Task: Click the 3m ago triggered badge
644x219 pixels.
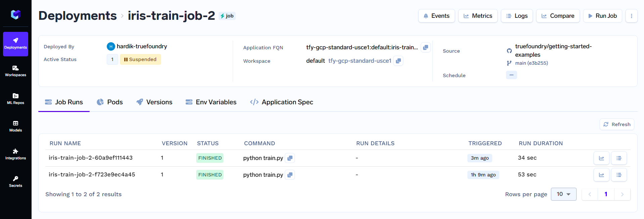Action: point(480,158)
